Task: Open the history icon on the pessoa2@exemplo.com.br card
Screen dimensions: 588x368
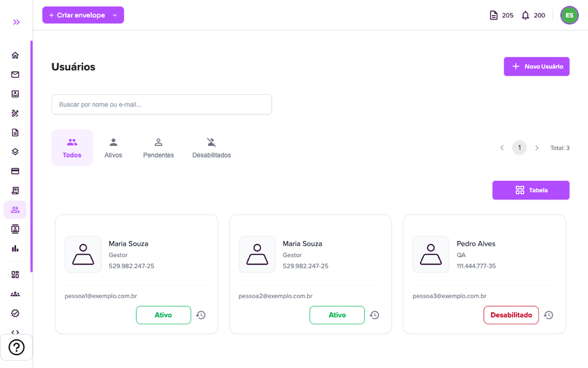Action: 374,315
